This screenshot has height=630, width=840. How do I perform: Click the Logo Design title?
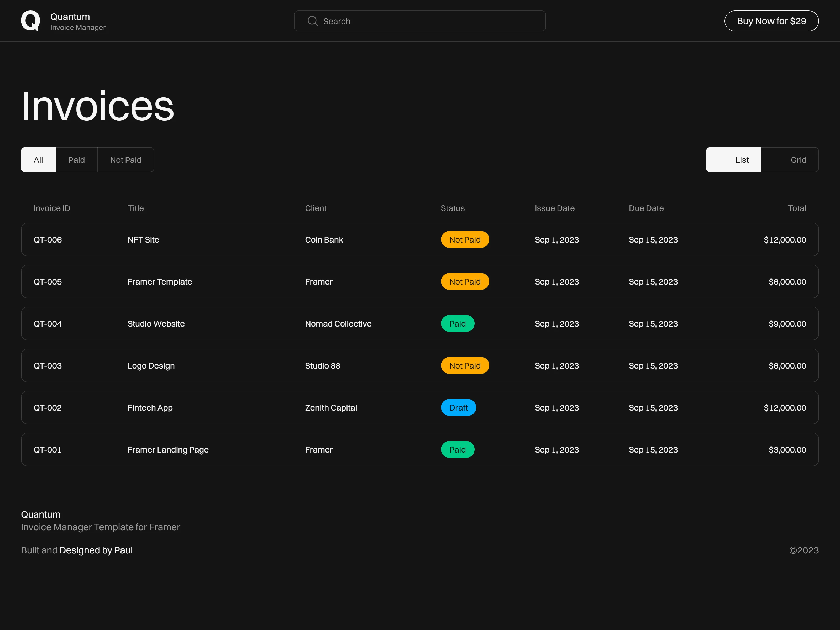151,366
